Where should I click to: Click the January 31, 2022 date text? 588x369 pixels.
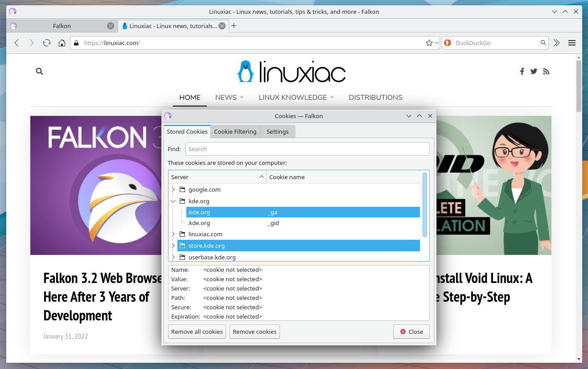click(x=66, y=336)
